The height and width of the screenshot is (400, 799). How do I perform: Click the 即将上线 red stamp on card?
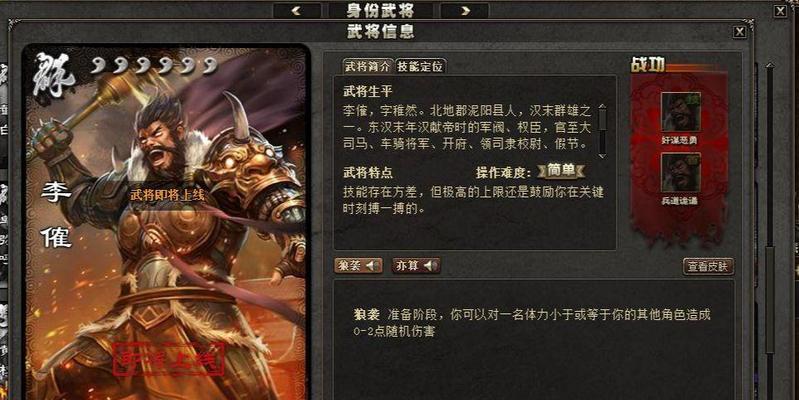169,359
